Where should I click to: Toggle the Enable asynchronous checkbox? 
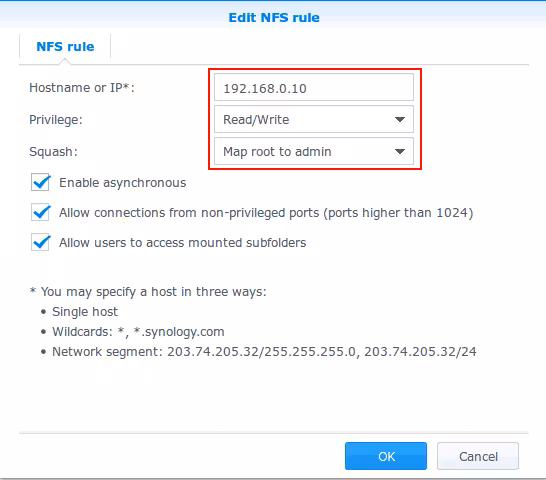coord(40,183)
